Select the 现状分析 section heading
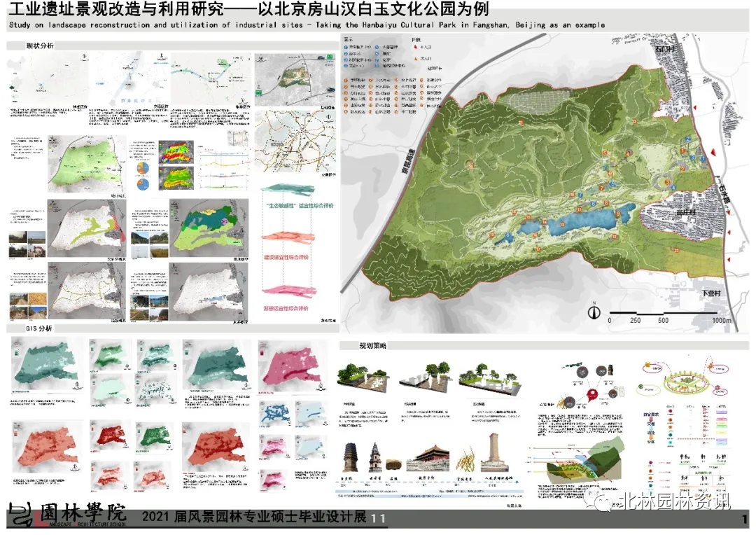This screenshot has width=756, height=535. pos(39,46)
